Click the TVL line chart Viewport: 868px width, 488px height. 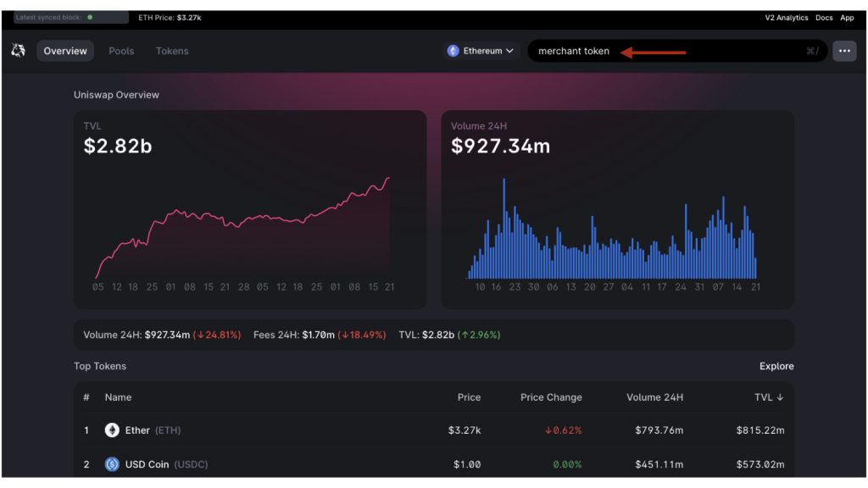[x=243, y=228]
